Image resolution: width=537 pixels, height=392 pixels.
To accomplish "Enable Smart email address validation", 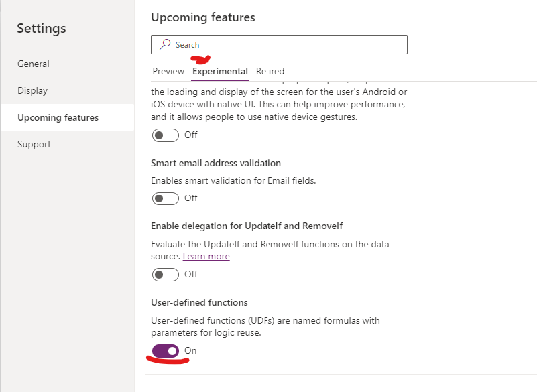I will (165, 198).
